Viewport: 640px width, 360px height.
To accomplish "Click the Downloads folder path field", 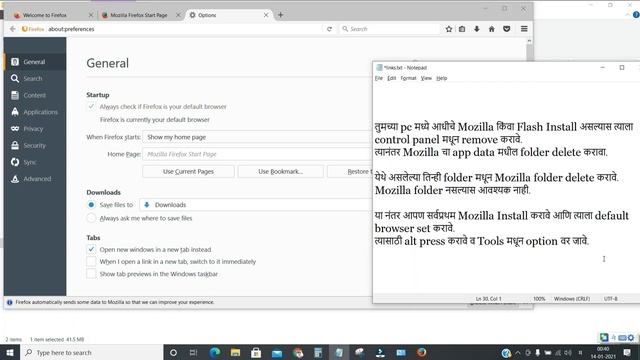I will coord(256,204).
